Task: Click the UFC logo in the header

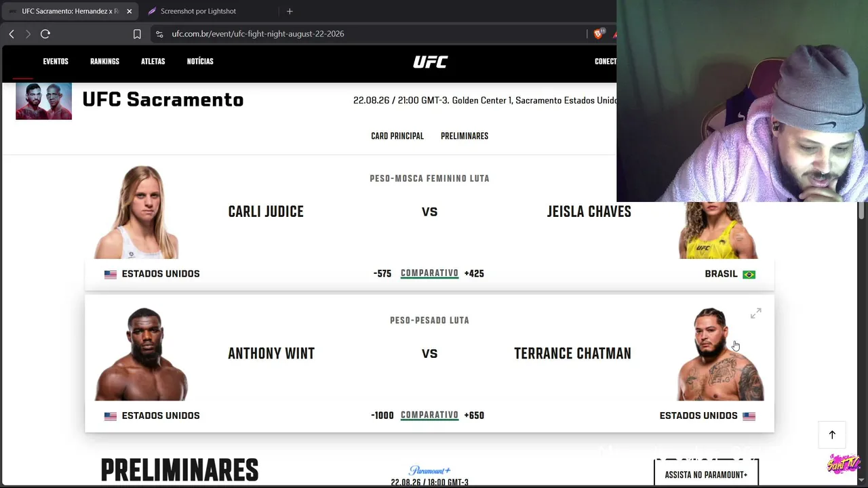Action: (431, 62)
